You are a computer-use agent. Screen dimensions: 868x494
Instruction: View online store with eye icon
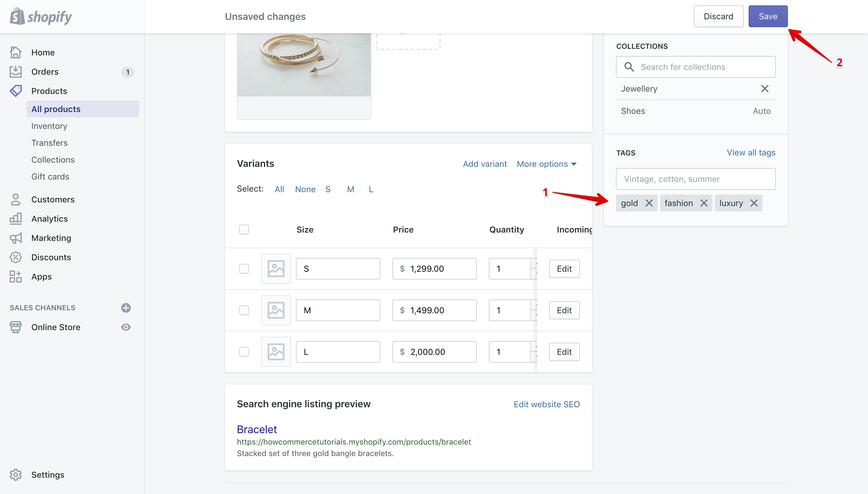126,327
